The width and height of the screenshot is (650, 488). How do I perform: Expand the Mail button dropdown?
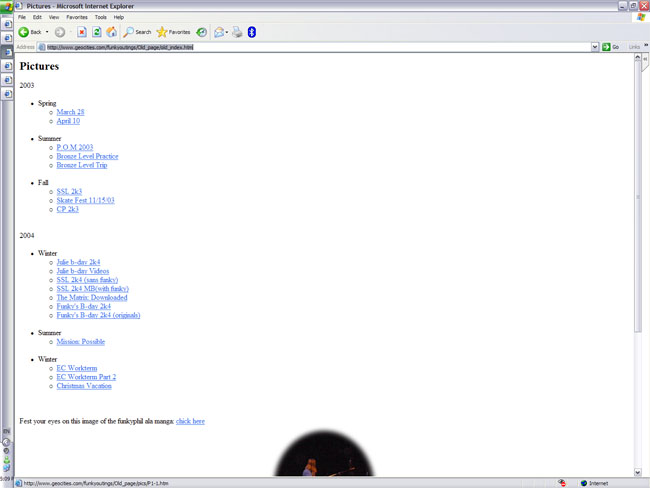point(227,32)
